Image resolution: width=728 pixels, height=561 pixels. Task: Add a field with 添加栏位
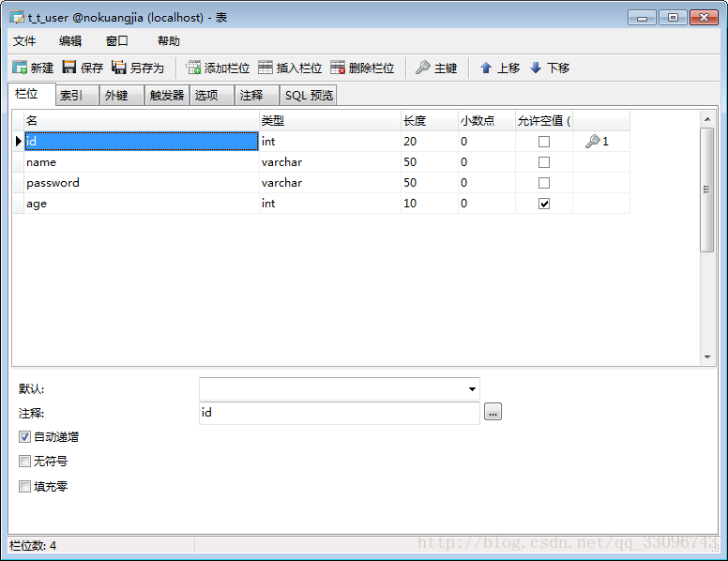coord(218,68)
